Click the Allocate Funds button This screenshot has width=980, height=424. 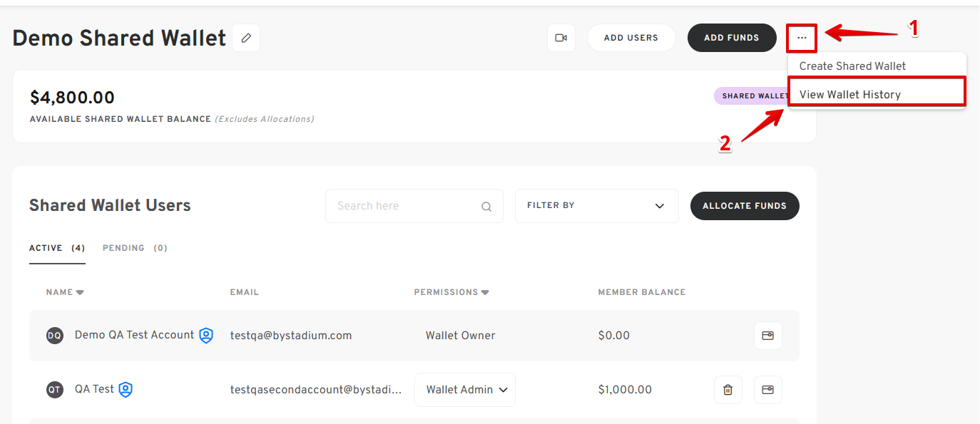[x=745, y=206]
